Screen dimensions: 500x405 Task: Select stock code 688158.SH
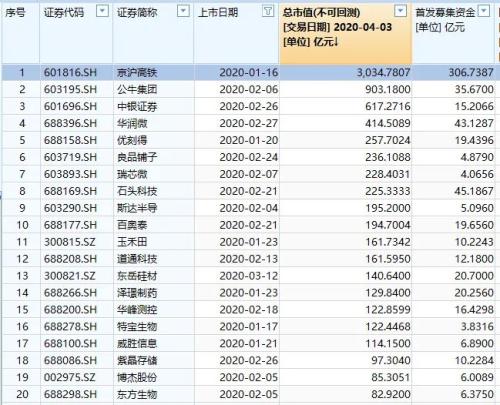coord(70,140)
